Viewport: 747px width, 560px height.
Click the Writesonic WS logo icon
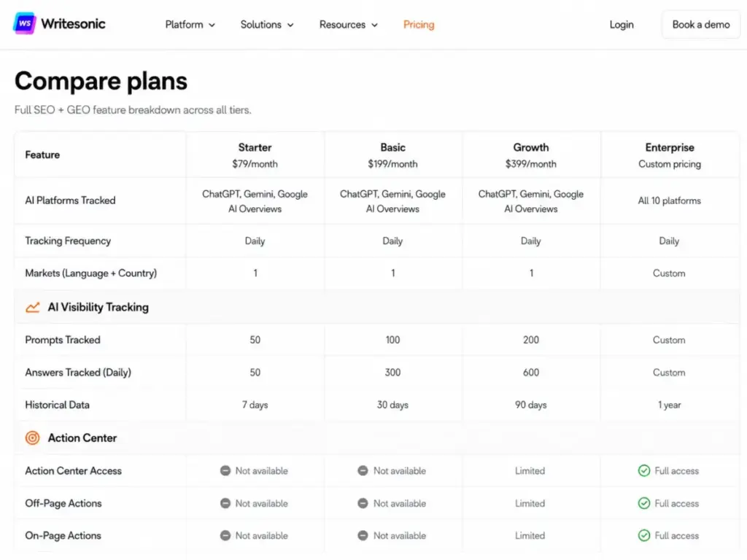[x=24, y=24]
